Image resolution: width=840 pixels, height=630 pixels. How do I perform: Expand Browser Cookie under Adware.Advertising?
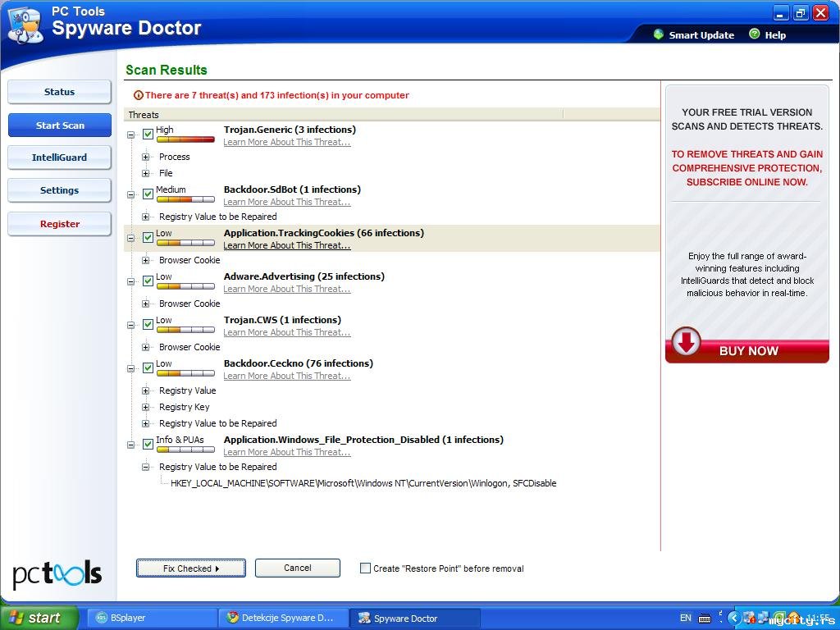pyautogui.click(x=145, y=304)
